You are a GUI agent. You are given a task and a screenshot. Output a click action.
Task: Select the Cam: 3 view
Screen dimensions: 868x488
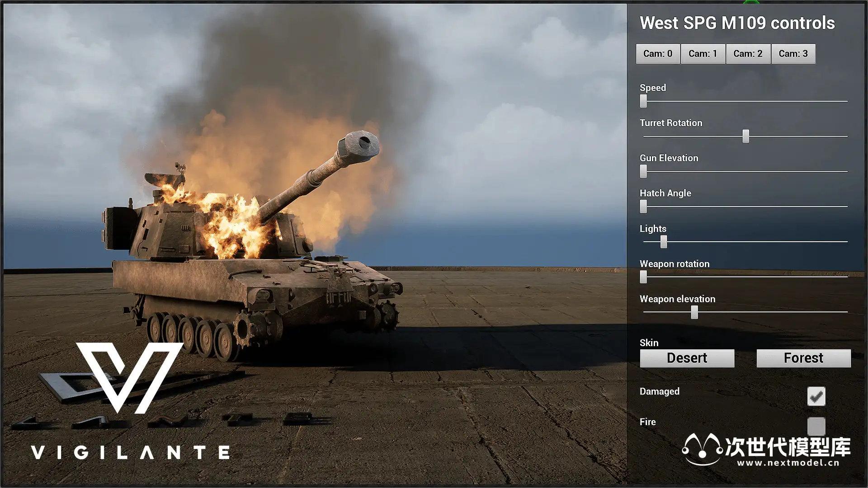793,54
